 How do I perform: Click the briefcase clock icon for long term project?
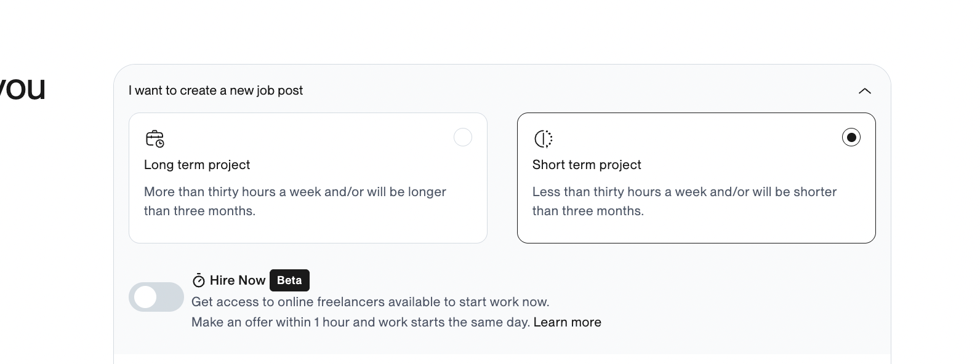155,138
